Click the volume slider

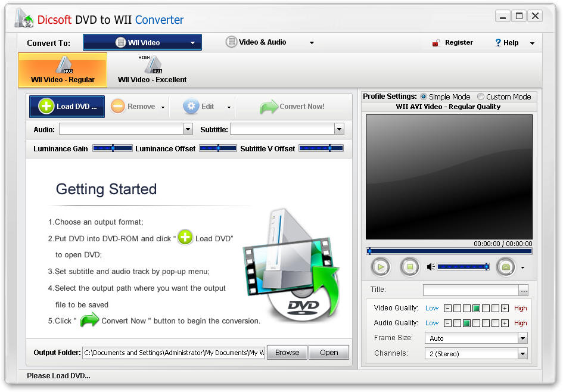click(463, 267)
